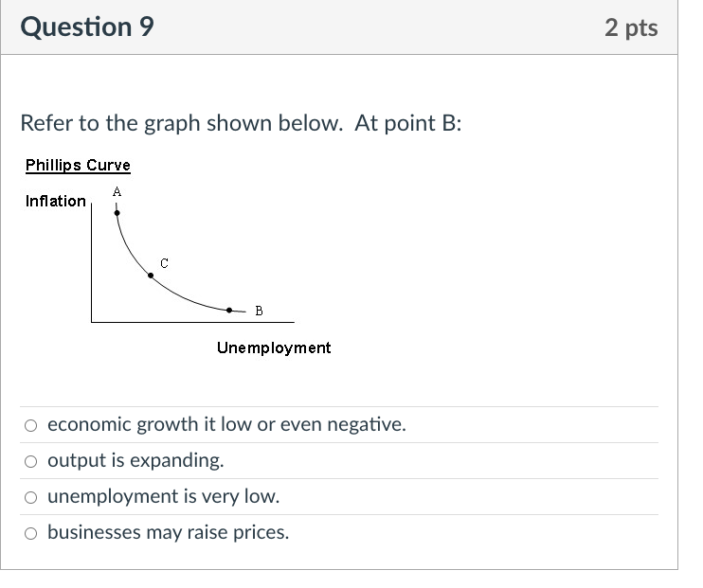The image size is (703, 588).
Task: Click the dot at point B on the curve
Action: click(230, 310)
